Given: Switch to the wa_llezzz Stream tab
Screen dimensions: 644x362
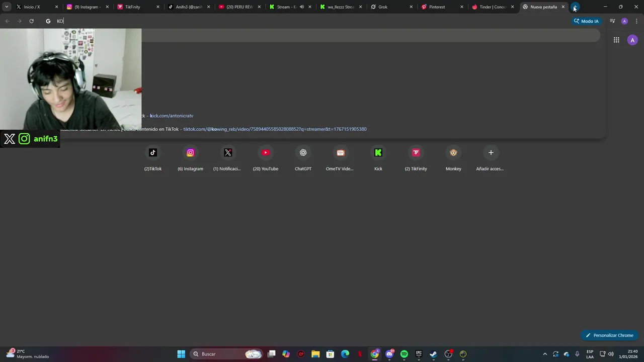Looking at the screenshot, I should pos(340,7).
